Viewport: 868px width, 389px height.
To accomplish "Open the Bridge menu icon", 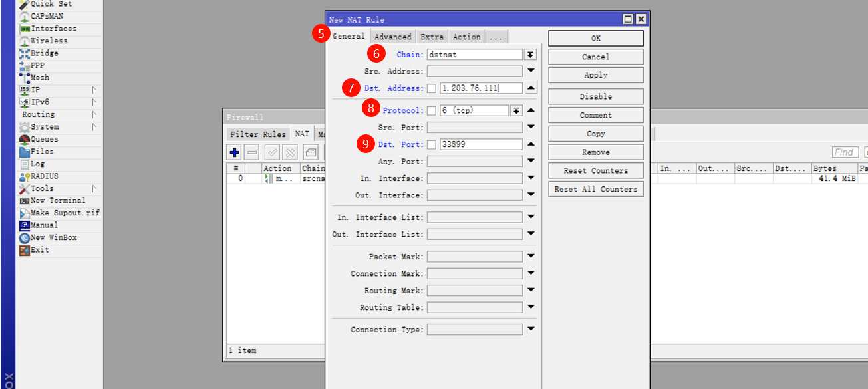I will pyautogui.click(x=25, y=53).
